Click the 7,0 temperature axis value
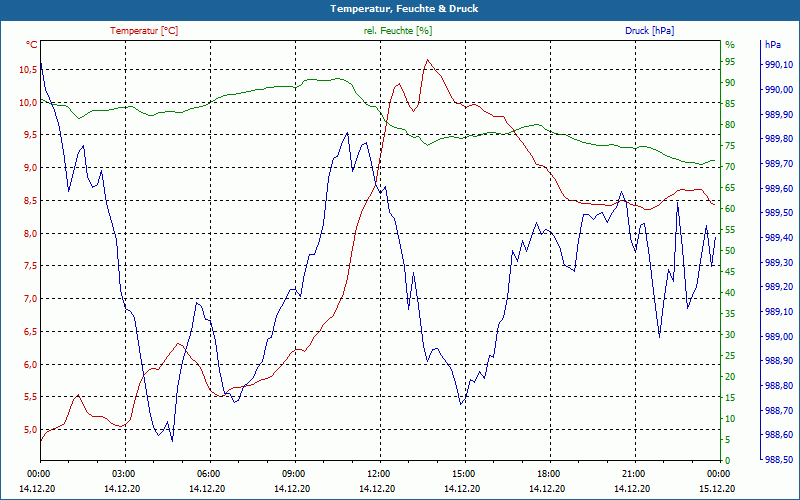 tap(30, 298)
